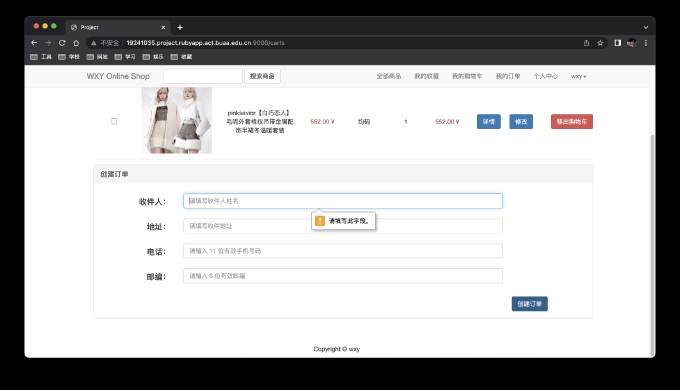Click the page vertical scrollbar

click(652, 245)
